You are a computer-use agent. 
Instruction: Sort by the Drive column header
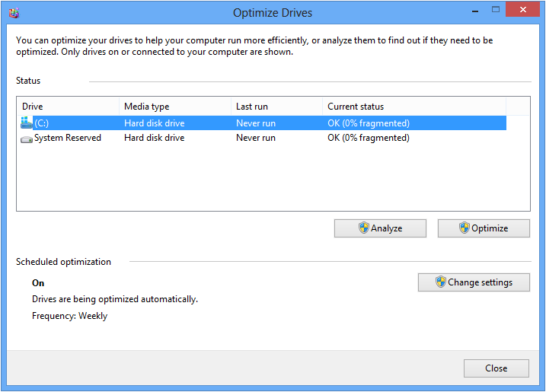pyautogui.click(x=69, y=106)
